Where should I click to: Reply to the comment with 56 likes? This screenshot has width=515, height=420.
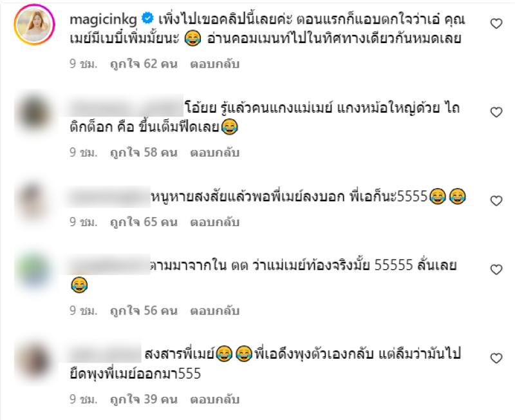tap(214, 310)
